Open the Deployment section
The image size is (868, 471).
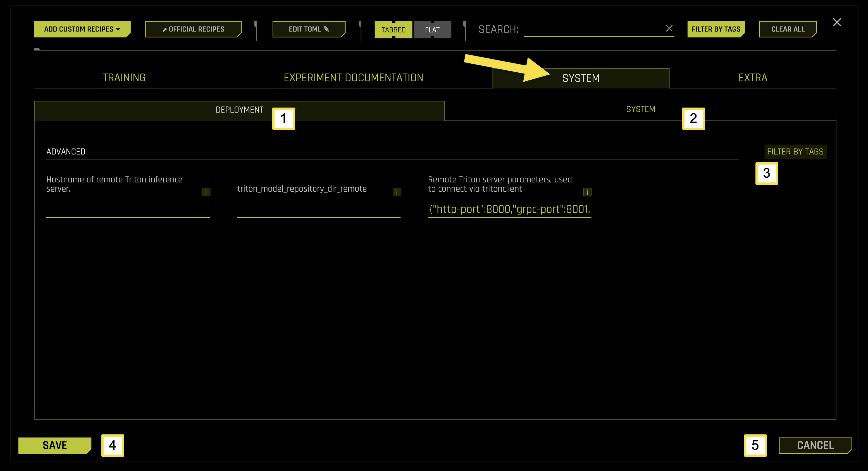coord(240,109)
